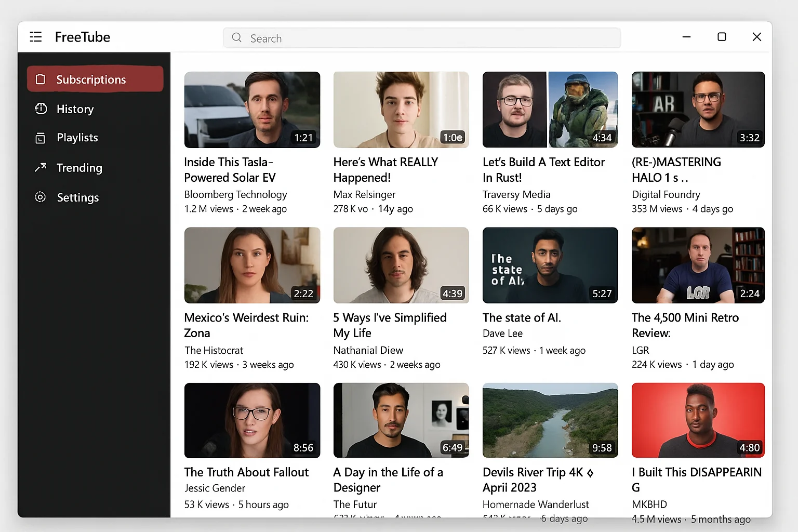The height and width of the screenshot is (532, 798).
Task: Toggle the sidebar hamburger menu icon
Action: click(36, 37)
